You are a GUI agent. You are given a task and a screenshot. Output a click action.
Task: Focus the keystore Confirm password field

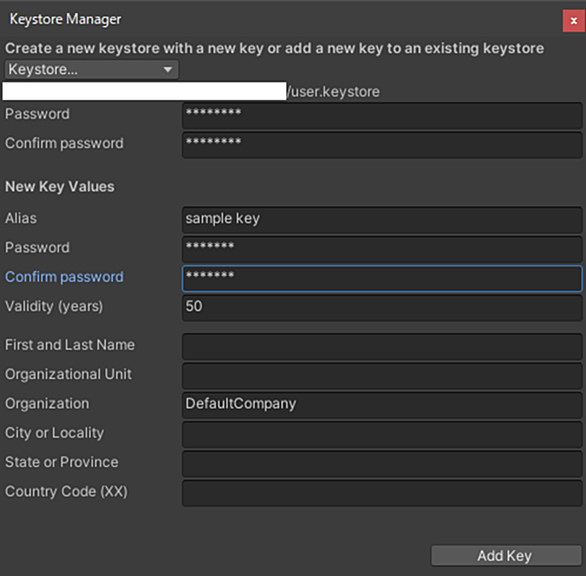(x=382, y=145)
